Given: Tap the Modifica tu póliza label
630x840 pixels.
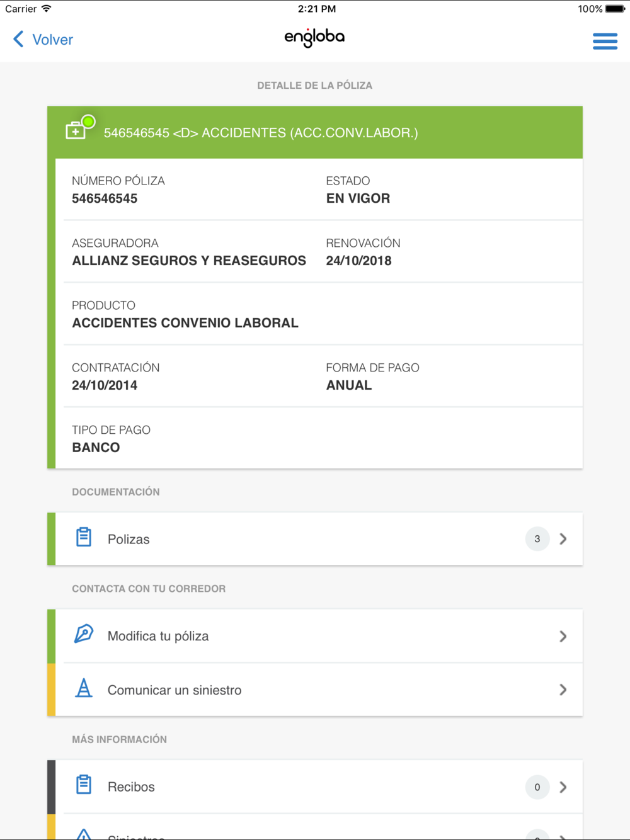Looking at the screenshot, I should (x=158, y=636).
